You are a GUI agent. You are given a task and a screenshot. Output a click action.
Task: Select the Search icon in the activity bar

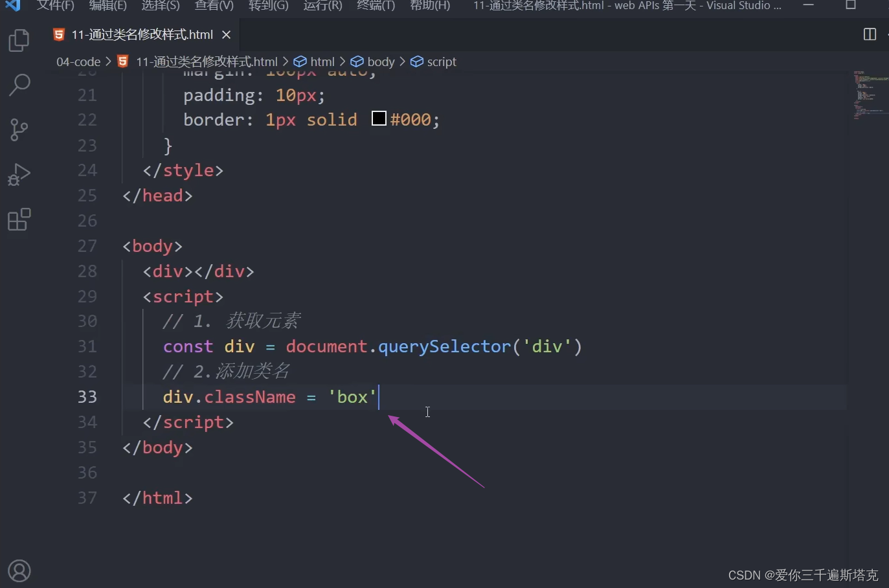click(x=18, y=84)
